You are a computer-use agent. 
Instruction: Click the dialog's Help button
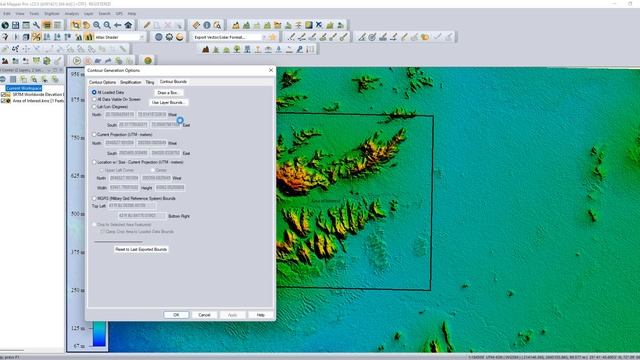(260, 315)
